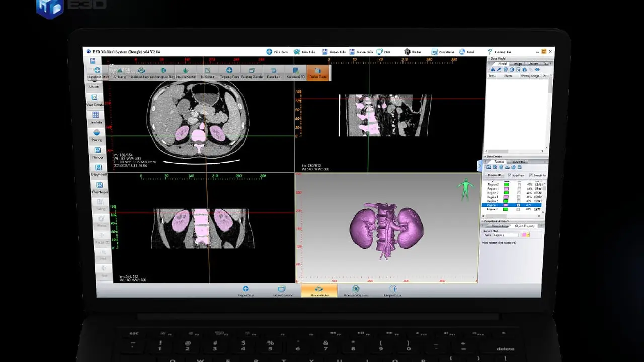Click the Simpan File disk icon
644x362 pixels.
point(325,52)
